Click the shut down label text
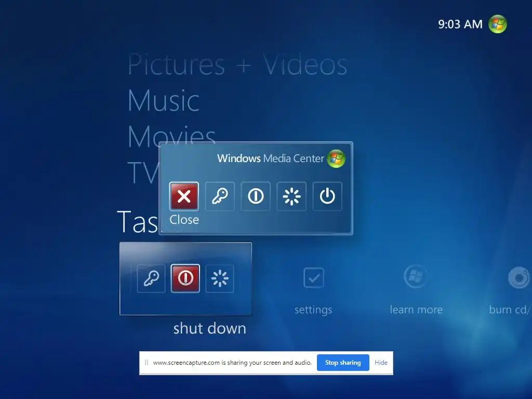The width and height of the screenshot is (532, 399). 210,328
